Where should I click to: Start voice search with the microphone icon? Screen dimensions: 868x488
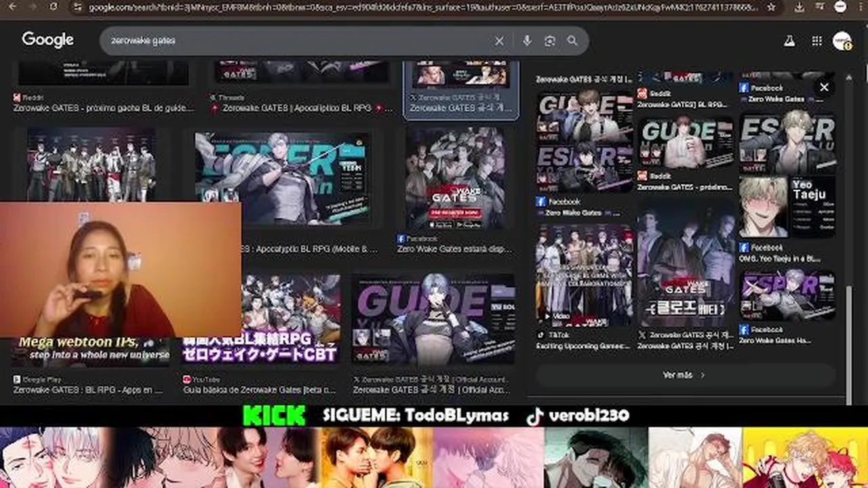click(527, 41)
